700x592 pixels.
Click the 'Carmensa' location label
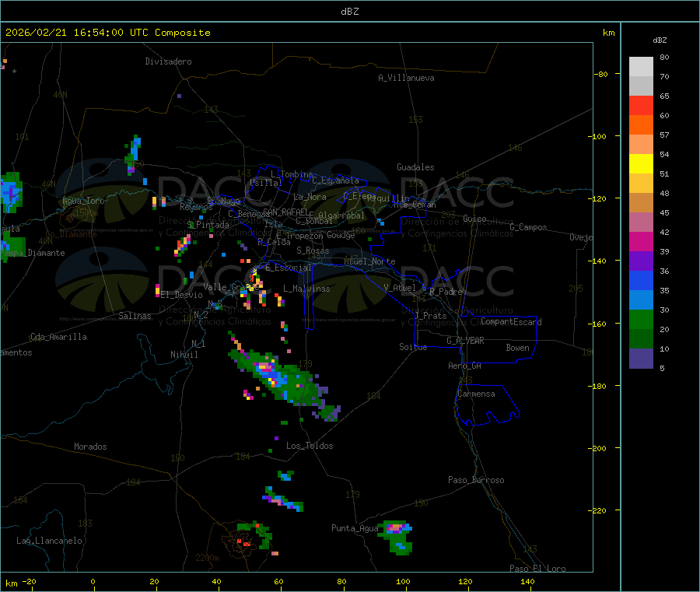[x=476, y=394]
